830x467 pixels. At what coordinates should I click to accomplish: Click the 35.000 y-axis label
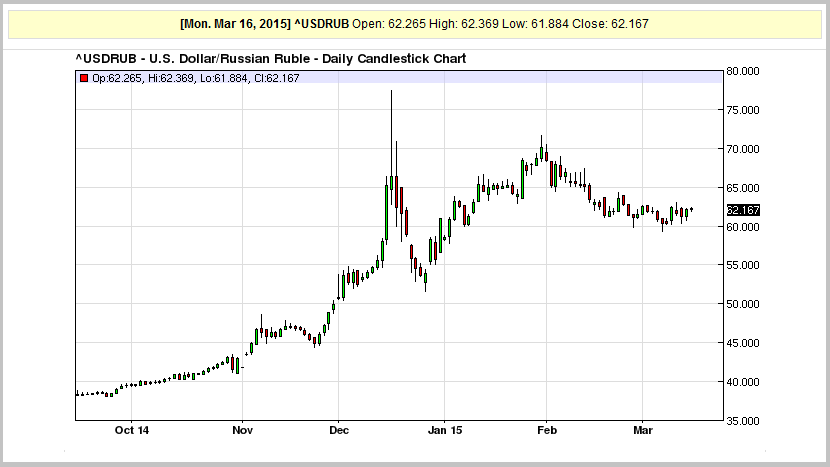pos(743,421)
